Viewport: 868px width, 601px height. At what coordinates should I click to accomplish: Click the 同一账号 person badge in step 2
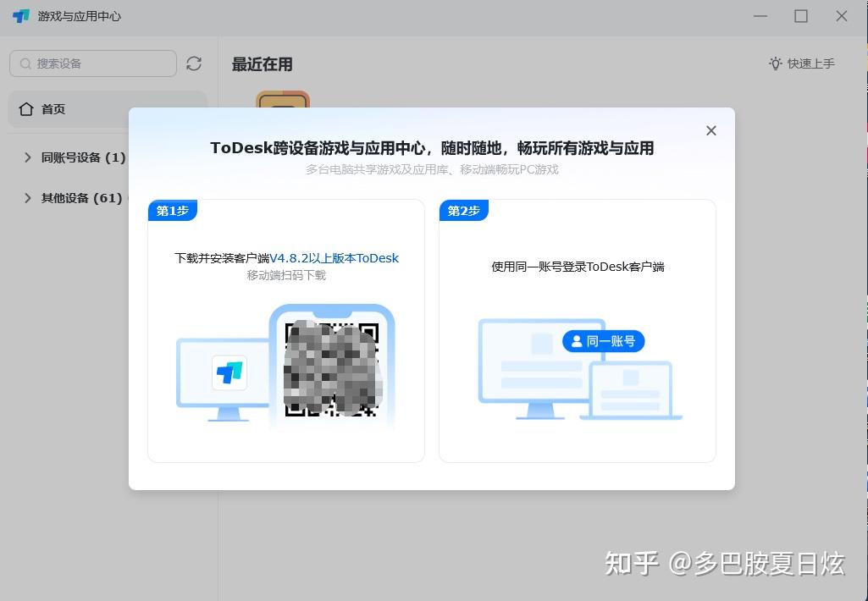(x=603, y=341)
